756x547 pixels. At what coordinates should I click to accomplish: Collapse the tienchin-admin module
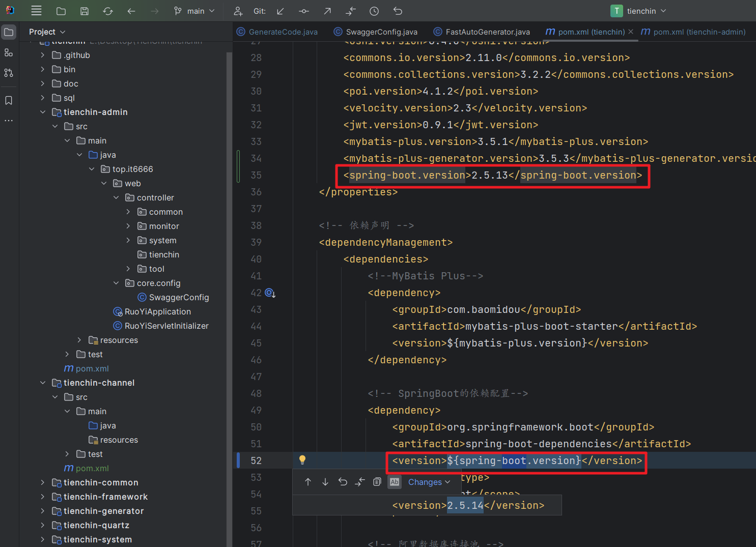43,112
